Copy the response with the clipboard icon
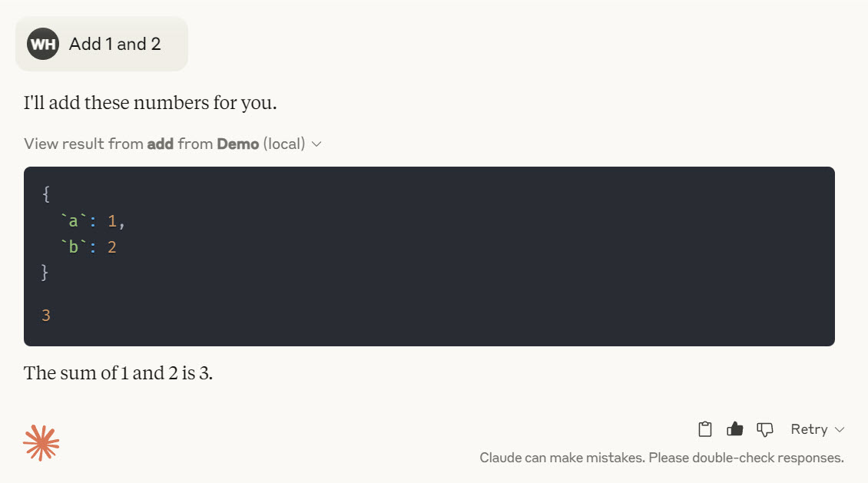 704,429
